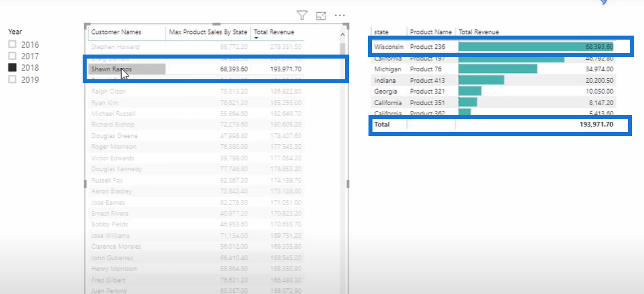Screen dimensions: 644x294
Task: Click Shawn Ramos's 193,971.70 total revenue
Action: (x=286, y=69)
